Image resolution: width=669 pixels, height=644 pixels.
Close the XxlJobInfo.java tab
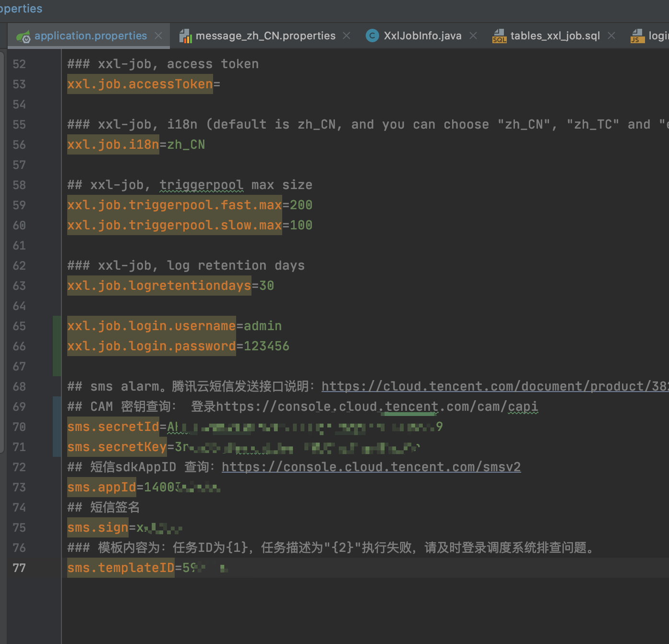[x=473, y=36]
